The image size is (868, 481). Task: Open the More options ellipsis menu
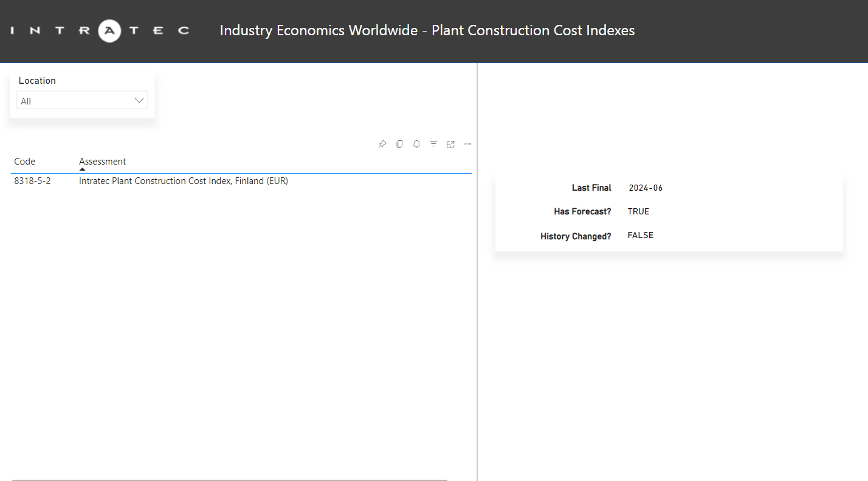(467, 144)
